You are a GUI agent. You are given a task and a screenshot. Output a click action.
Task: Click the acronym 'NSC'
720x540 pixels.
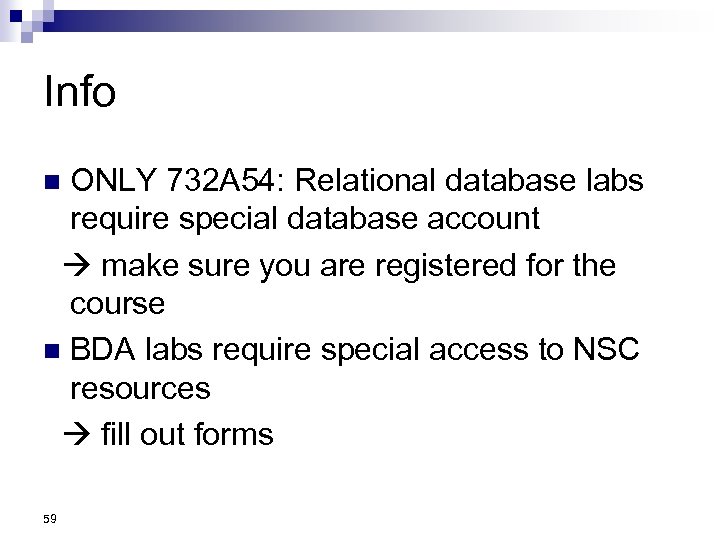click(x=605, y=350)
